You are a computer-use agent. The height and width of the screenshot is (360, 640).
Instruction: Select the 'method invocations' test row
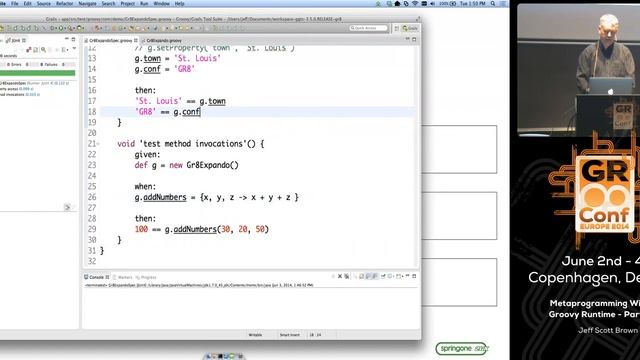pyautogui.click(x=20, y=94)
